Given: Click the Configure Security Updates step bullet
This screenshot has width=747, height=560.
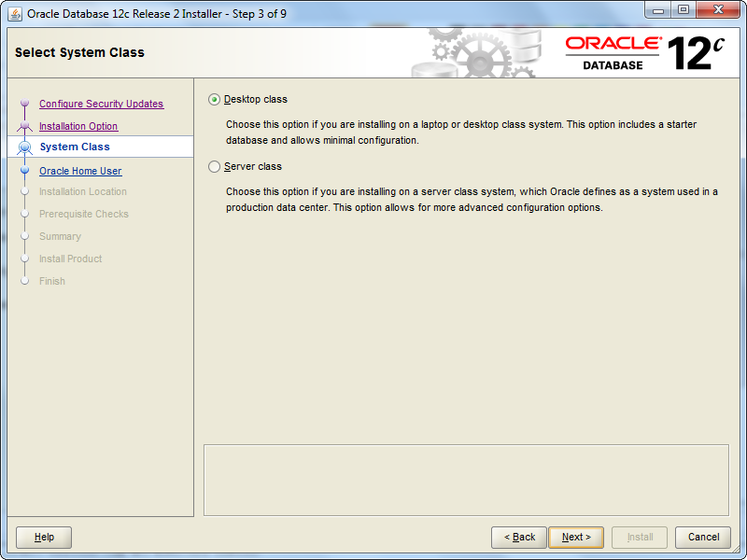Looking at the screenshot, I should coord(25,104).
